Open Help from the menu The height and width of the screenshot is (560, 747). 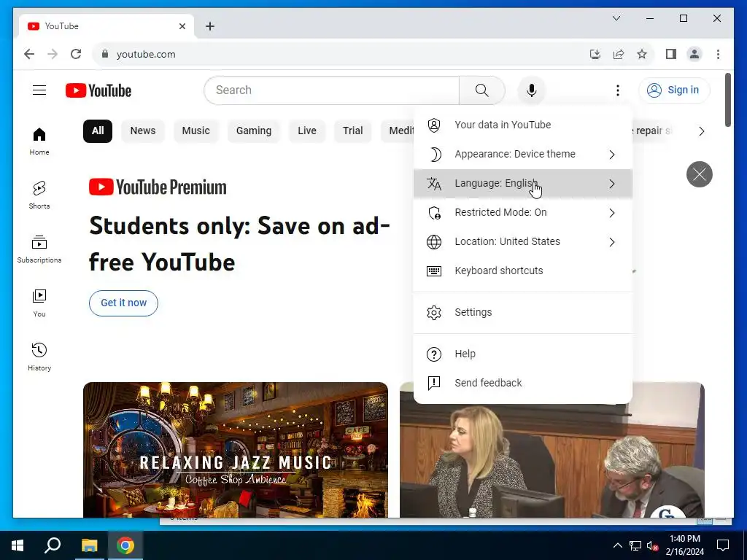pos(522,354)
